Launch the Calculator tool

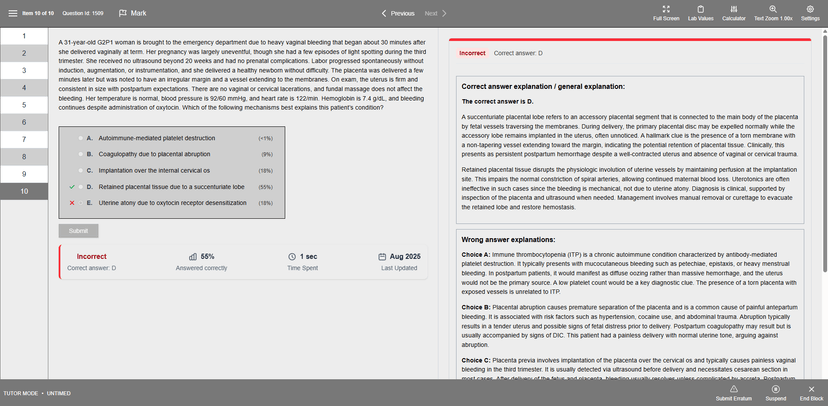[x=733, y=9]
